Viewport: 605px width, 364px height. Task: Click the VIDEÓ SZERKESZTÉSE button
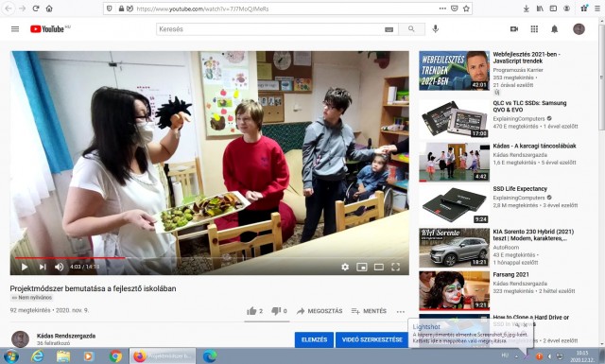point(372,339)
